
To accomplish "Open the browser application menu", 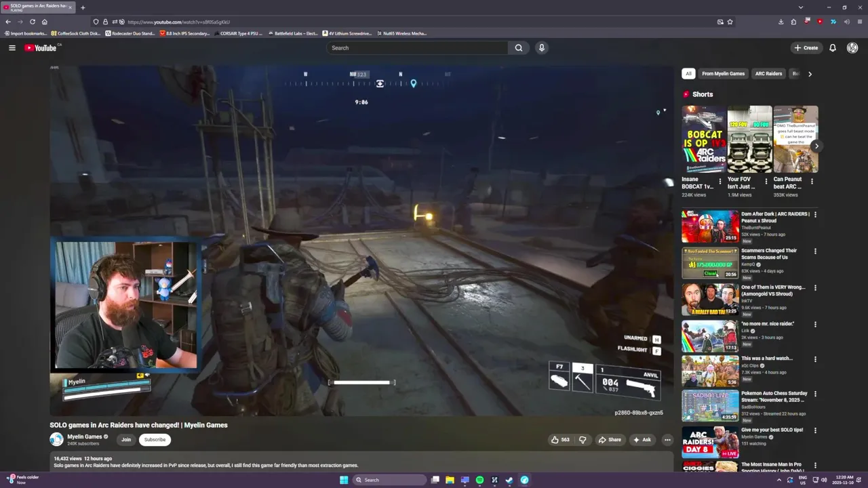I will [859, 22].
